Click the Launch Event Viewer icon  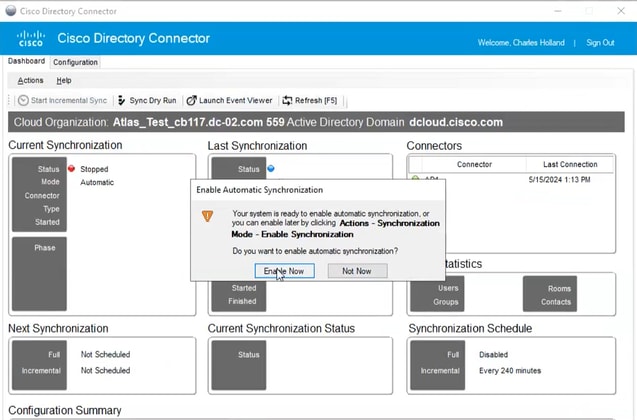(x=191, y=100)
